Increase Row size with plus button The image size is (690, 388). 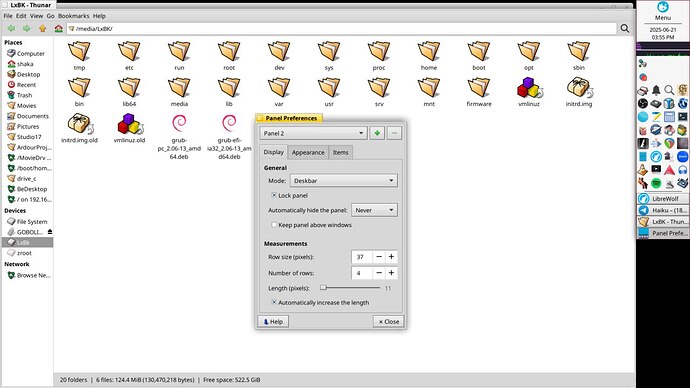(391, 256)
